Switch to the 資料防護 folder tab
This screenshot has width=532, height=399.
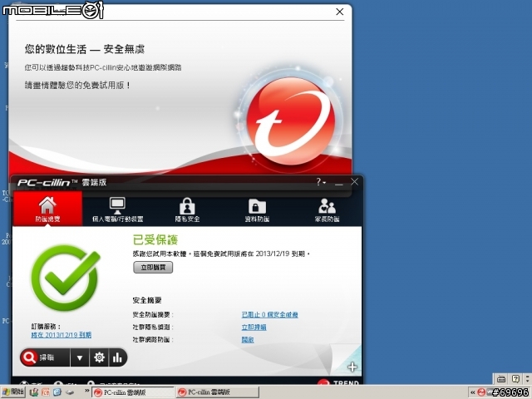point(257,209)
